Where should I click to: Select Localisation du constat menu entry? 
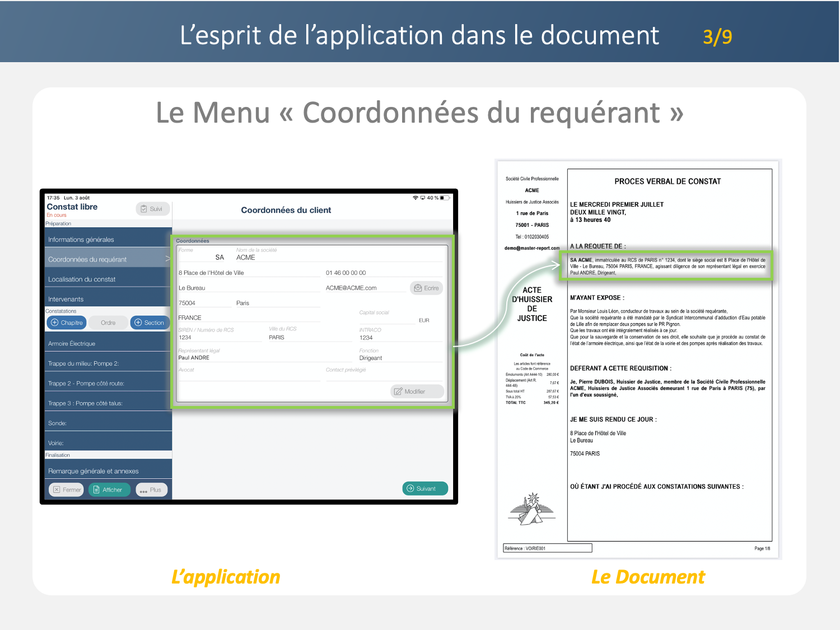pyautogui.click(x=106, y=279)
